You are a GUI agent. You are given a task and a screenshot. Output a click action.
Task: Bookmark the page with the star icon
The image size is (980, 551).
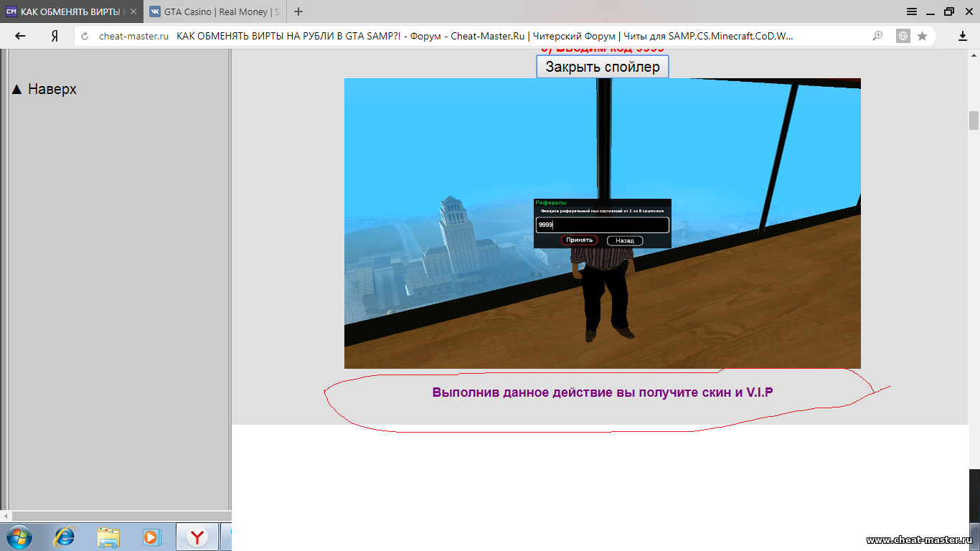point(923,36)
